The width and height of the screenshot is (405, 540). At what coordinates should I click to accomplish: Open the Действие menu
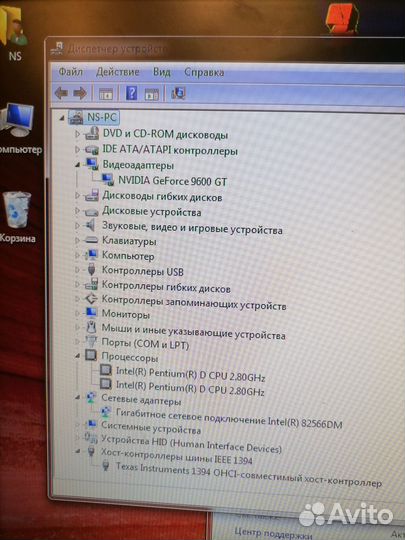(x=118, y=72)
